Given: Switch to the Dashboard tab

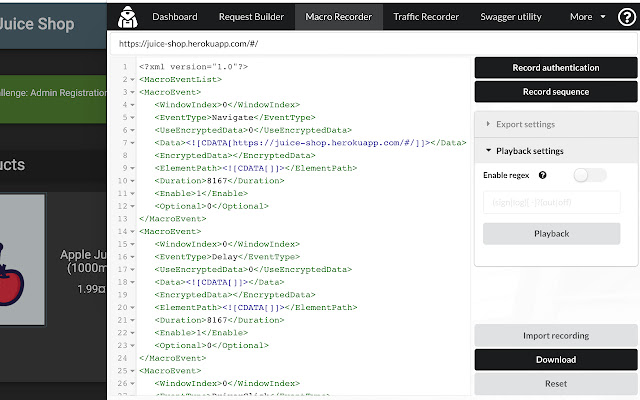Looking at the screenshot, I should [x=173, y=17].
